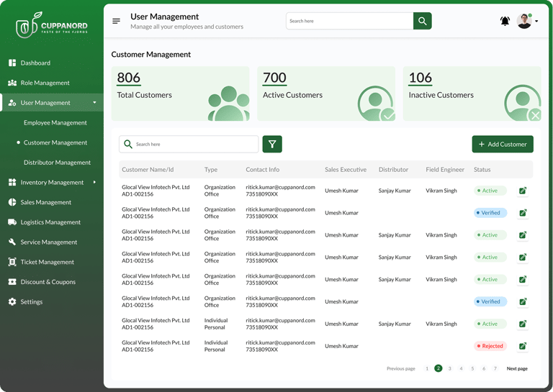Click the user profile avatar

(524, 21)
